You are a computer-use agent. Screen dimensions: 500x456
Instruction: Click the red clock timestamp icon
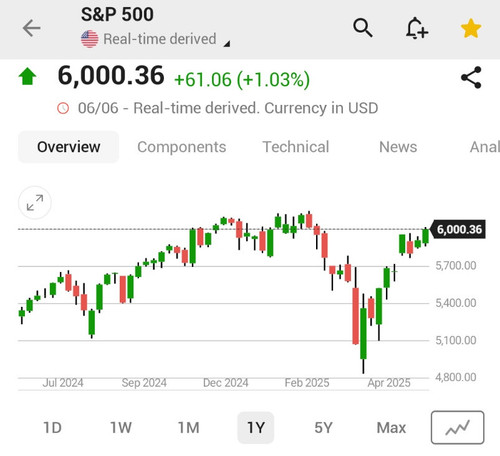(x=63, y=108)
